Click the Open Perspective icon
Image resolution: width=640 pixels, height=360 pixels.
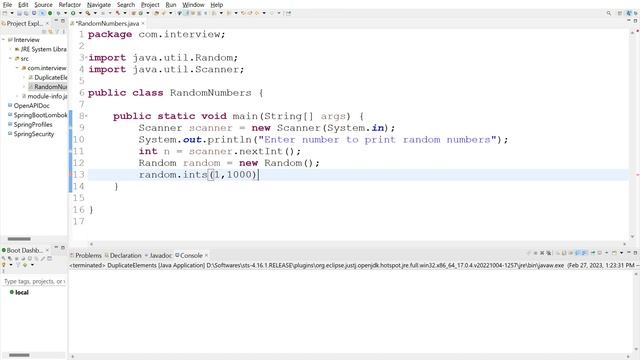[x=620, y=13]
